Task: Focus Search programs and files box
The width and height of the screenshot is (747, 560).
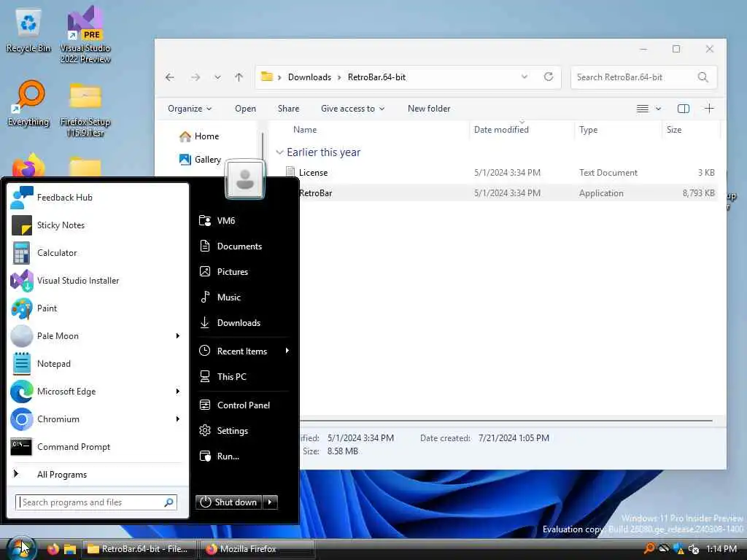Action: click(96, 502)
